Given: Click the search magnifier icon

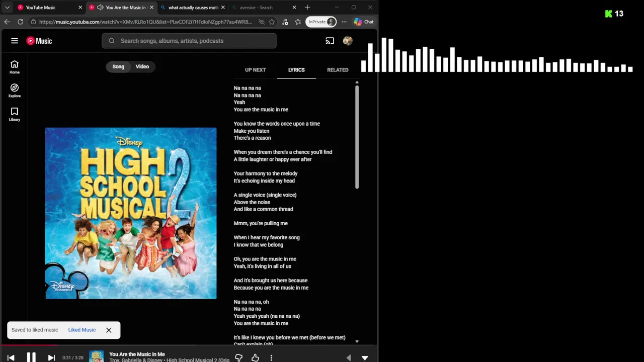Looking at the screenshot, I should coord(112,41).
